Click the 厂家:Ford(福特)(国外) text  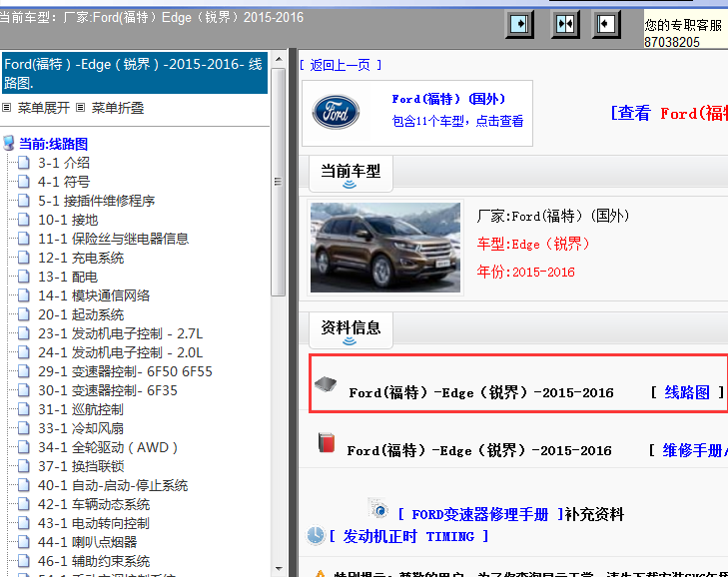click(x=553, y=216)
